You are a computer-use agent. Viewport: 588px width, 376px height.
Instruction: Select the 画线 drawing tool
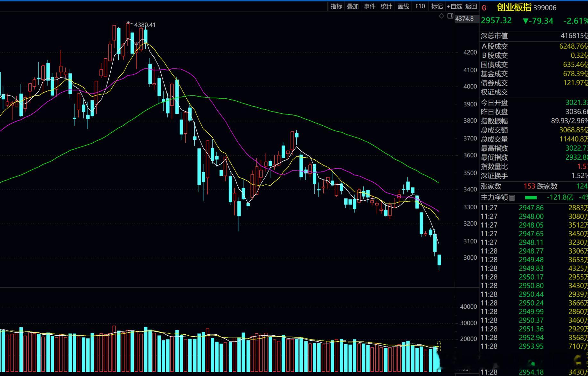pyautogui.click(x=403, y=6)
